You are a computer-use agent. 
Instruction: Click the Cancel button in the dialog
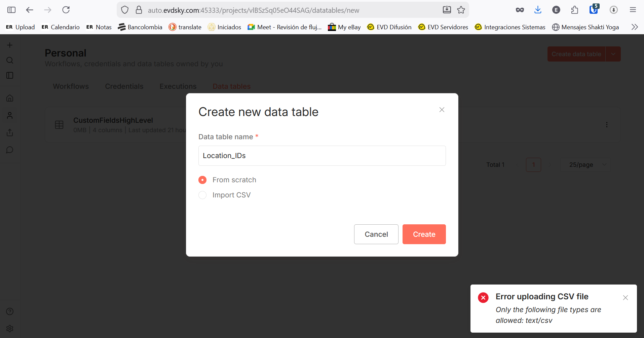point(376,234)
